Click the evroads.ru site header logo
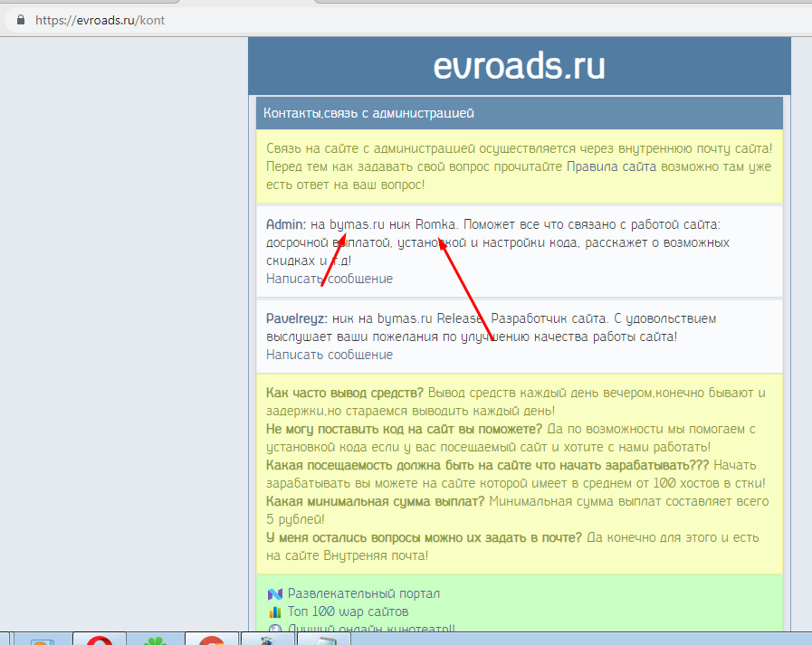 pyautogui.click(x=519, y=66)
